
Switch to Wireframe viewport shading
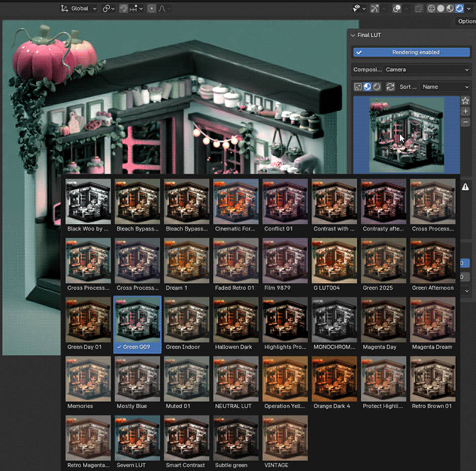430,8
